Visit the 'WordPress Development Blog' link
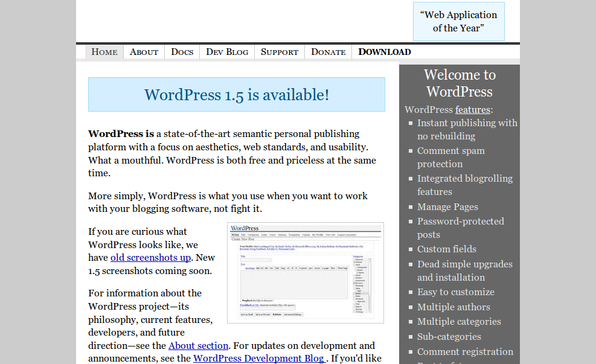Image resolution: width=596 pixels, height=364 pixels. click(259, 359)
